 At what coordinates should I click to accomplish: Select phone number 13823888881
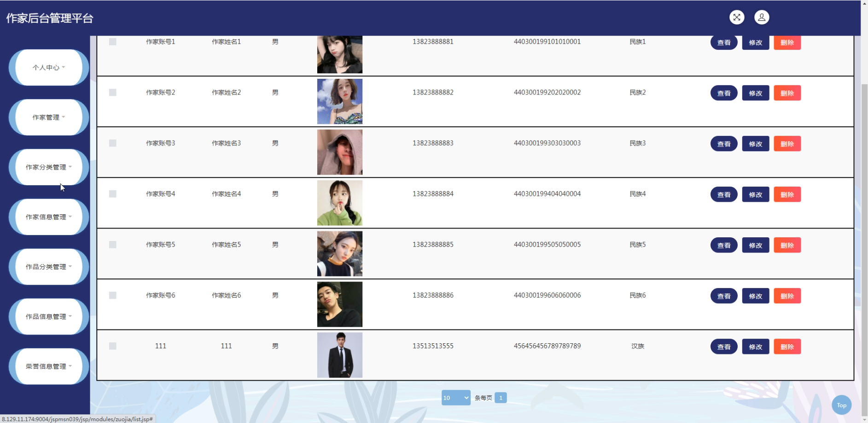click(x=433, y=41)
